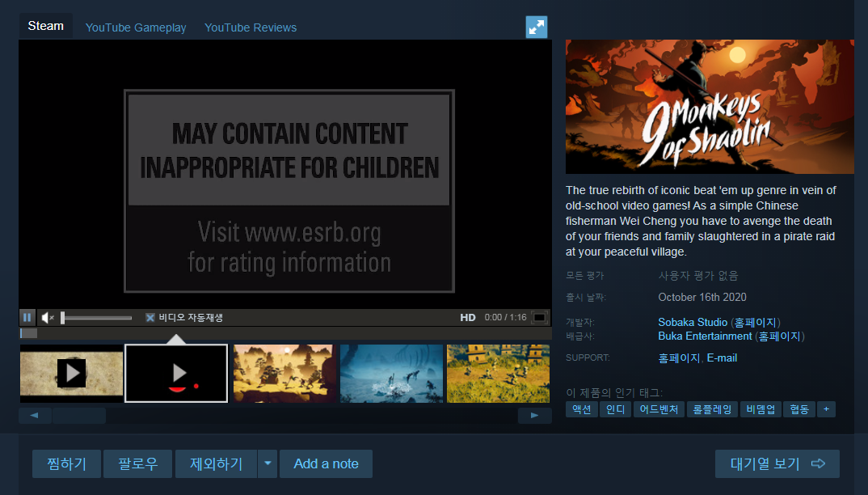
Task: Pause the trailer video
Action: point(27,318)
